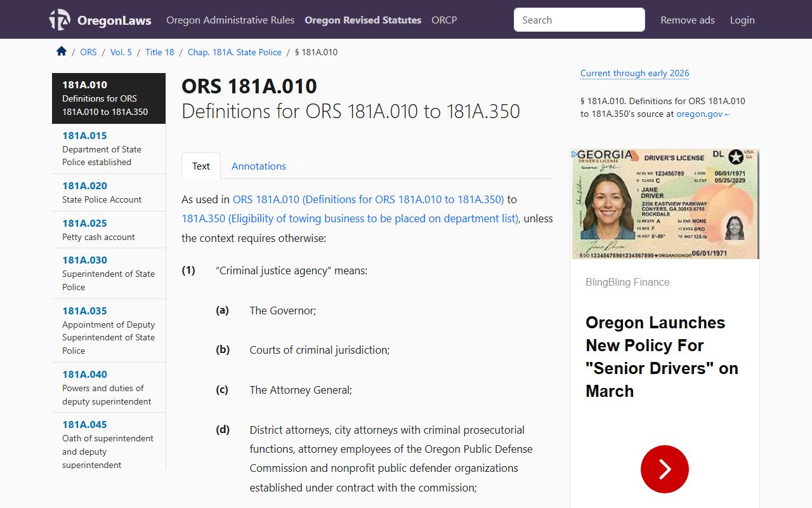
Task: Open 181A.030 Superintendent of State Police
Action: 108,273
